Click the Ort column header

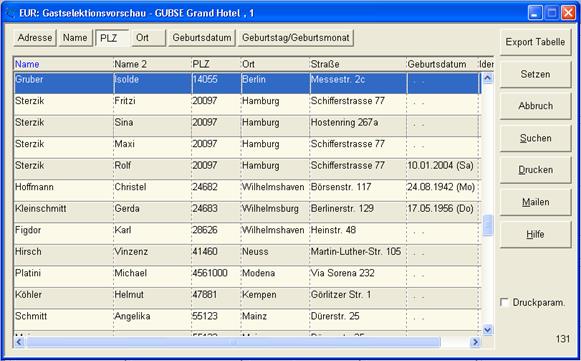pyautogui.click(x=275, y=64)
